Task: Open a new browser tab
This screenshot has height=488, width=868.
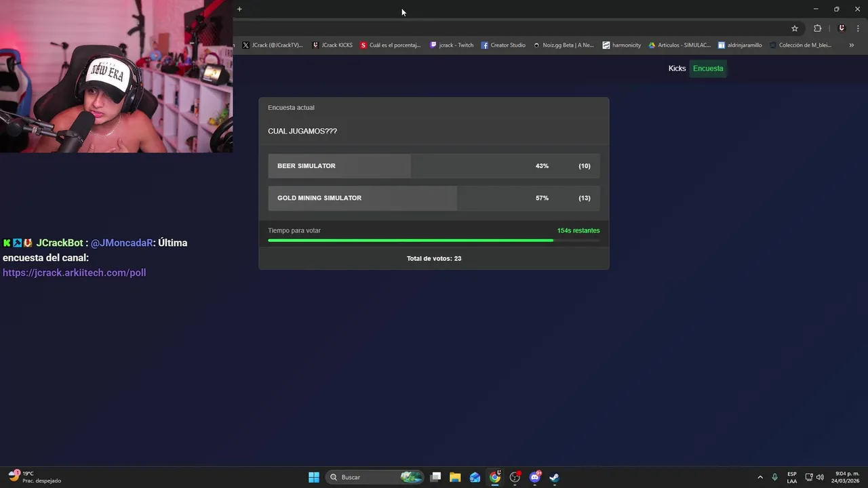Action: (x=239, y=9)
